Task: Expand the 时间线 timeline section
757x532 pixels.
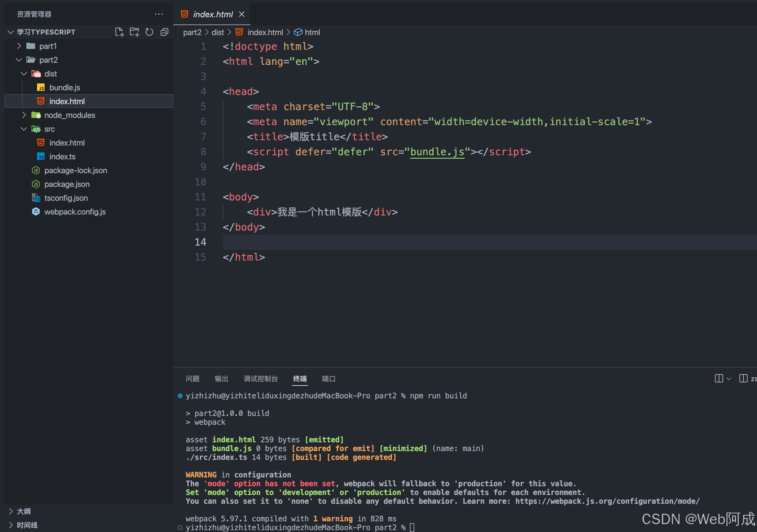Action: coord(27,525)
